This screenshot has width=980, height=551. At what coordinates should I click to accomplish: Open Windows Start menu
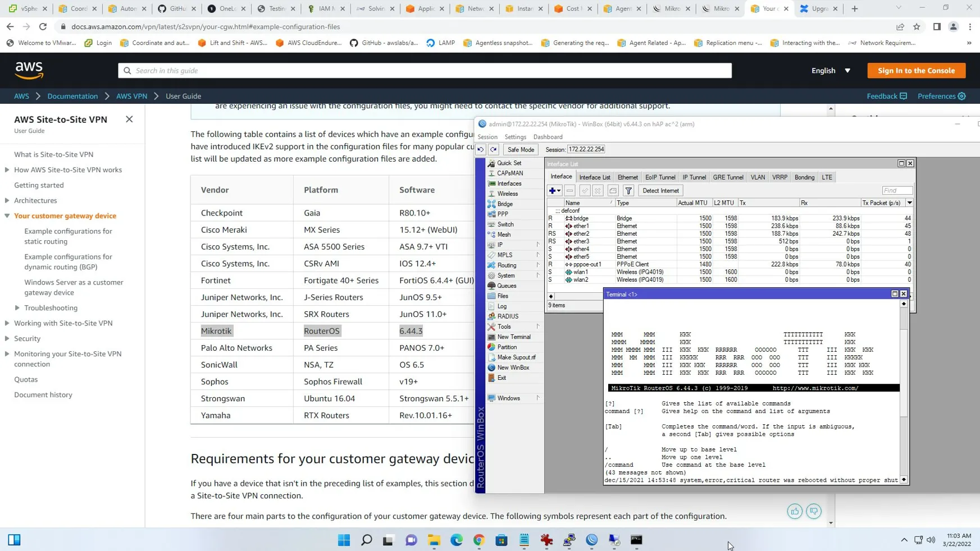point(344,540)
